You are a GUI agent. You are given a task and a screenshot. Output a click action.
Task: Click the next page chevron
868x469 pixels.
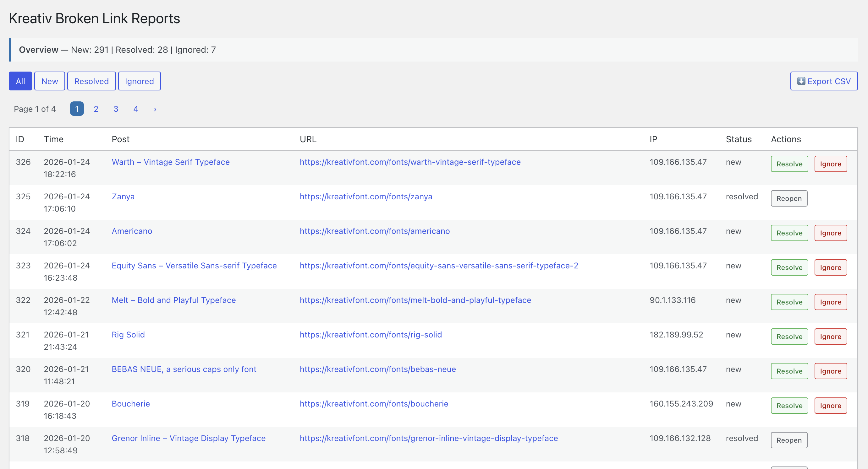pos(155,109)
